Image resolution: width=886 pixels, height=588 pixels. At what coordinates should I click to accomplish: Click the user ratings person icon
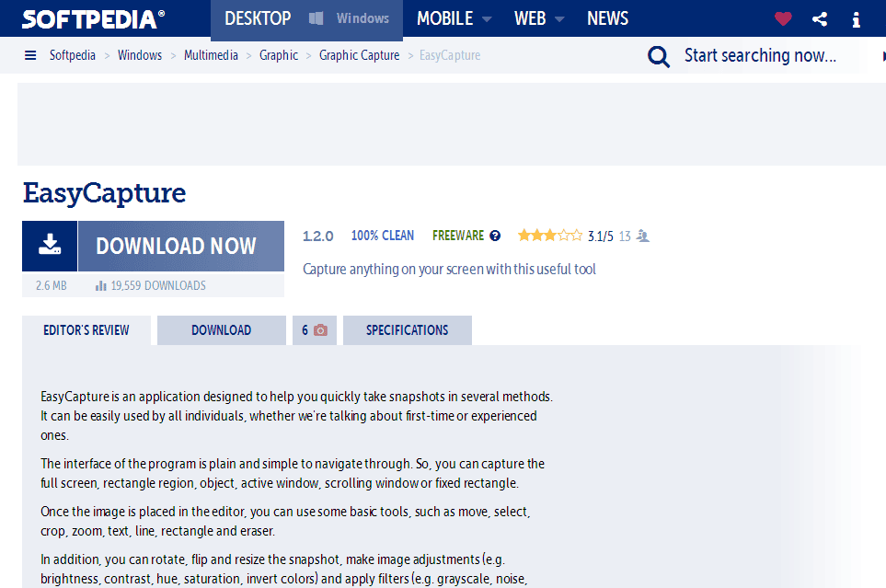coord(642,236)
